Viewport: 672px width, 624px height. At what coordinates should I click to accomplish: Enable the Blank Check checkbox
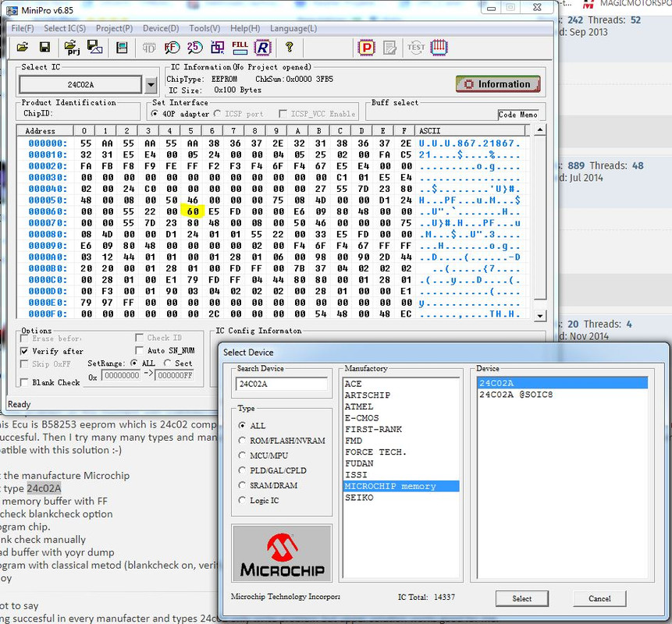(24, 382)
